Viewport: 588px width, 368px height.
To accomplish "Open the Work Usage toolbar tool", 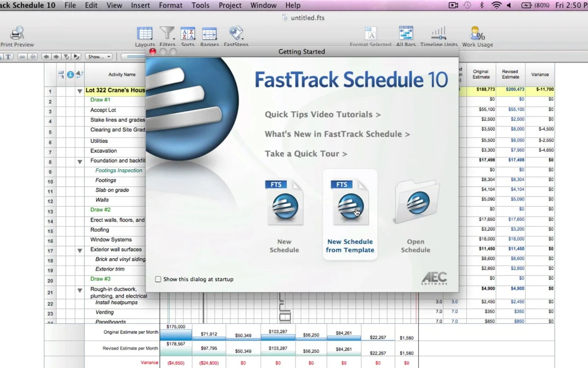I will click(477, 36).
